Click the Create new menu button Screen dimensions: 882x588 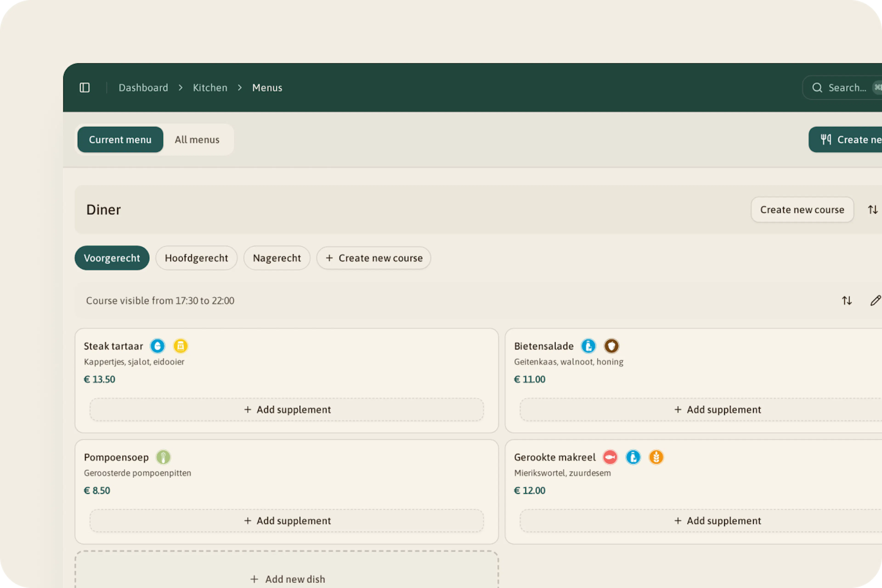pos(846,139)
